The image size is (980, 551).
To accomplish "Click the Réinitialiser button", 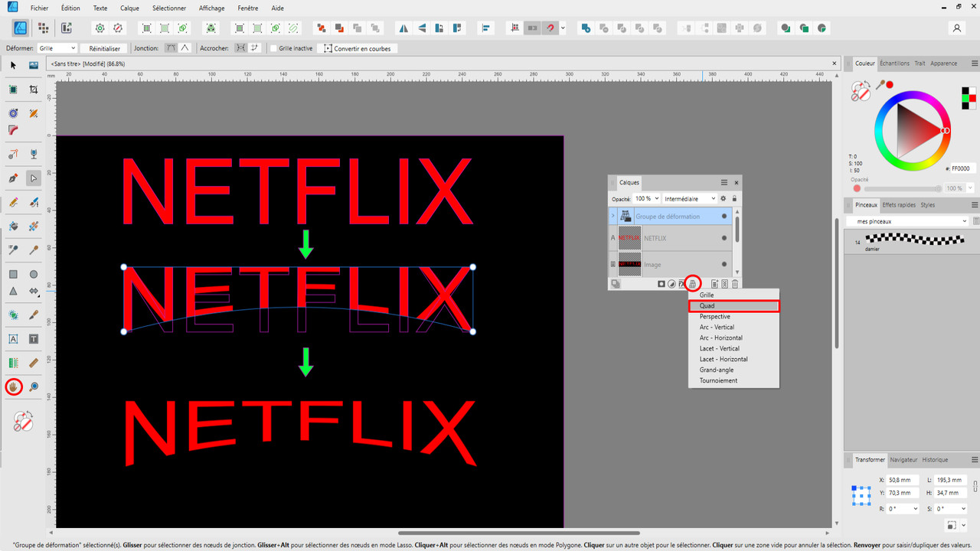I will click(105, 48).
